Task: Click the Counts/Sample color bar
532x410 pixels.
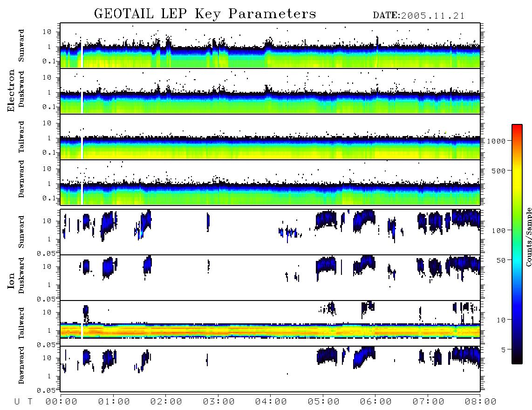Action: (517, 244)
